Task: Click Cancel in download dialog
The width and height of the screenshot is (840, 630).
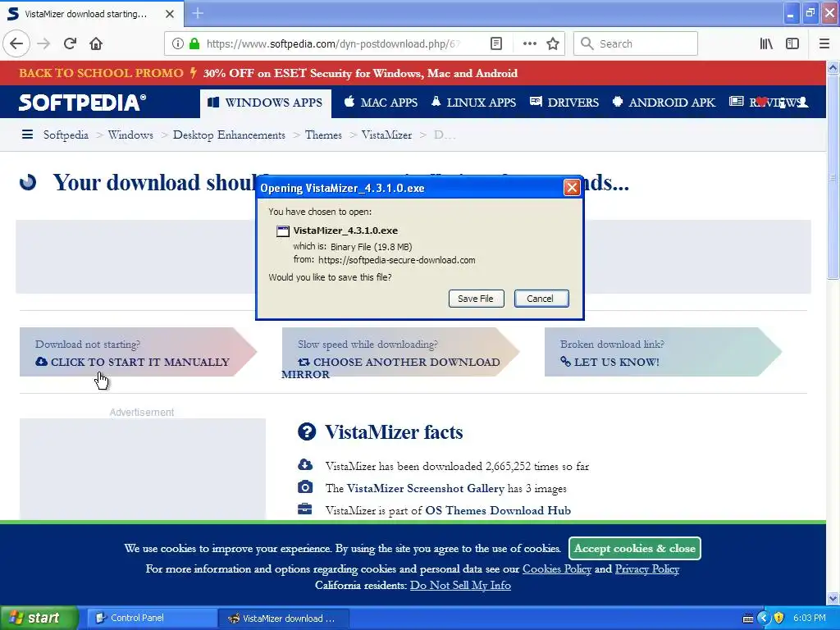Action: [x=541, y=299]
